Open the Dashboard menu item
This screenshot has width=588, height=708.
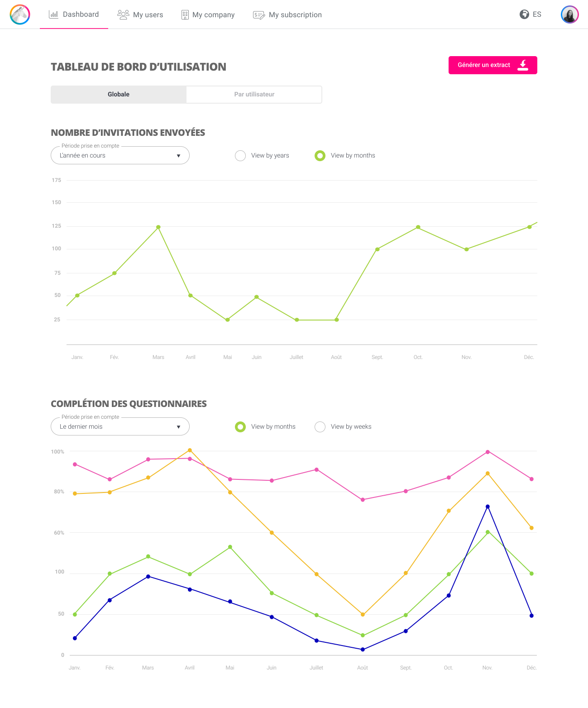click(x=74, y=14)
